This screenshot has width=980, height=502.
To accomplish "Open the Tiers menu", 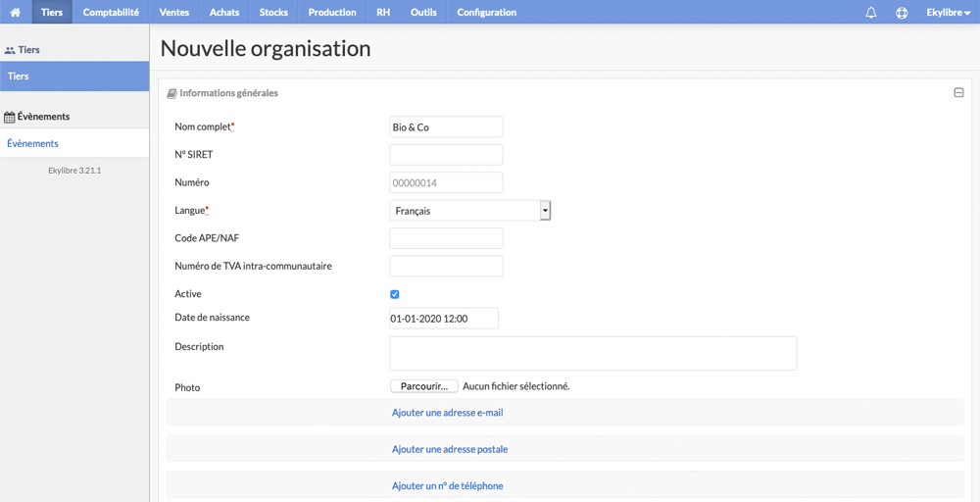I will (52, 12).
